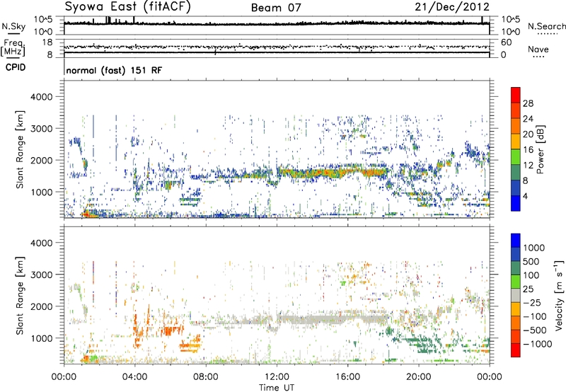Image resolution: width=566 pixels, height=392 pixels.
Task: Click the 'Freq. [MHz]' axis label
Action: click(x=13, y=47)
